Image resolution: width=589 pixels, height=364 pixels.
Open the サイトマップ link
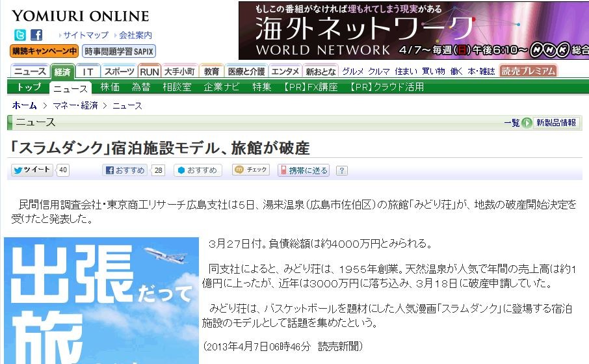pos(86,35)
